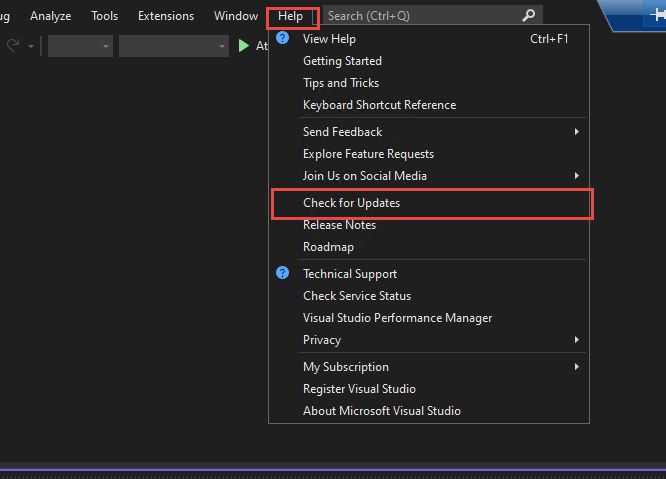This screenshot has width=666, height=479.
Task: Open Release Notes
Action: pyautogui.click(x=429, y=225)
